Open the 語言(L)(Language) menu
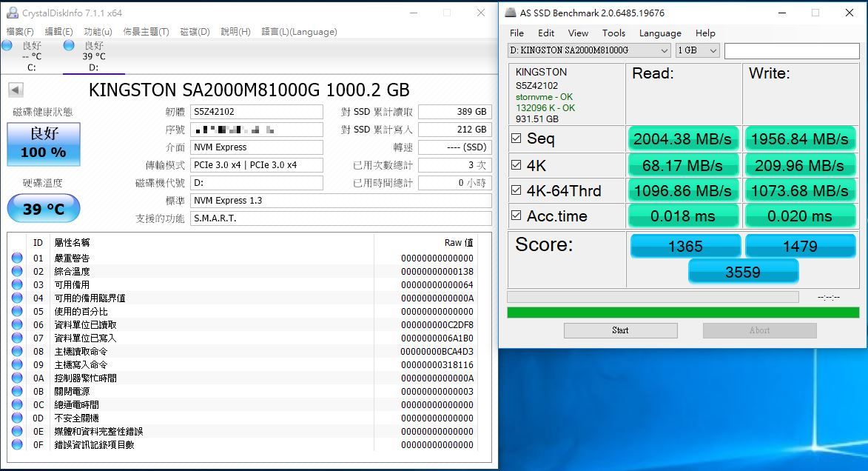The width and height of the screenshot is (868, 471). 299,32
